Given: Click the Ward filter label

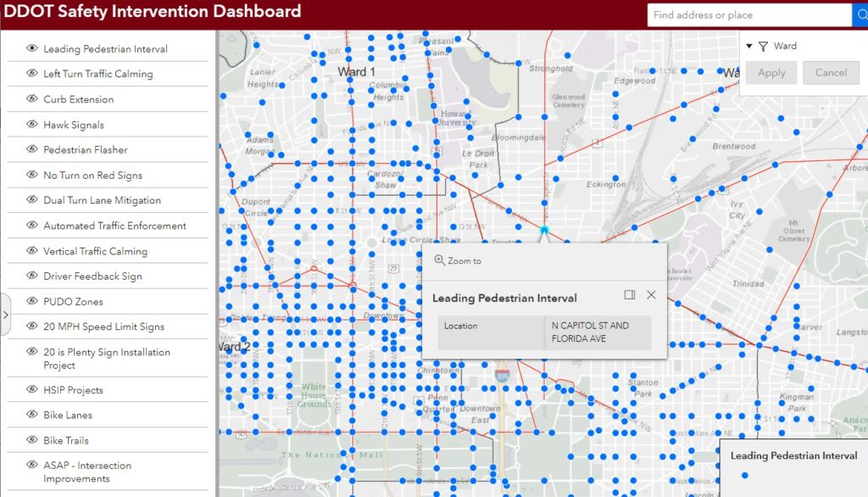Looking at the screenshot, I should click(785, 46).
